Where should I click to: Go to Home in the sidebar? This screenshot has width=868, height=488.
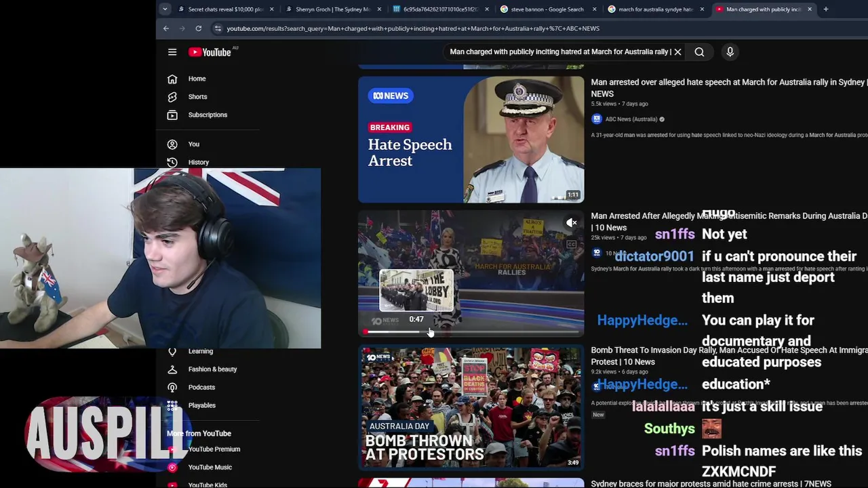click(197, 79)
